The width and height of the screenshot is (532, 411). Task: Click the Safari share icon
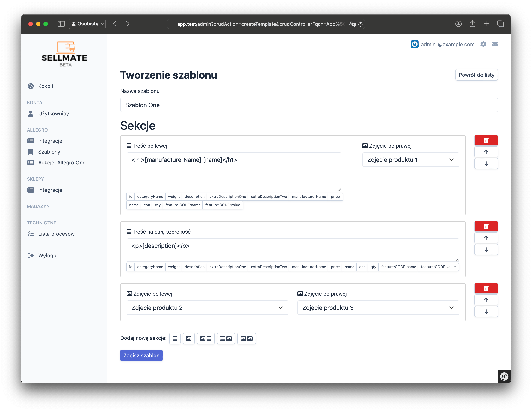tap(472, 24)
